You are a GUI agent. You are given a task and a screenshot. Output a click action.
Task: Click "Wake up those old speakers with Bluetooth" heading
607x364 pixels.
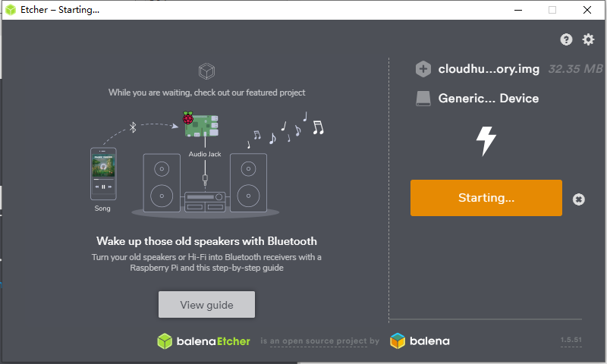point(206,241)
